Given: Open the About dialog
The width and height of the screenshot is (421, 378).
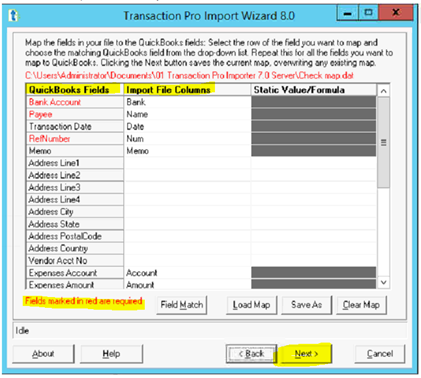Looking at the screenshot, I should (43, 354).
